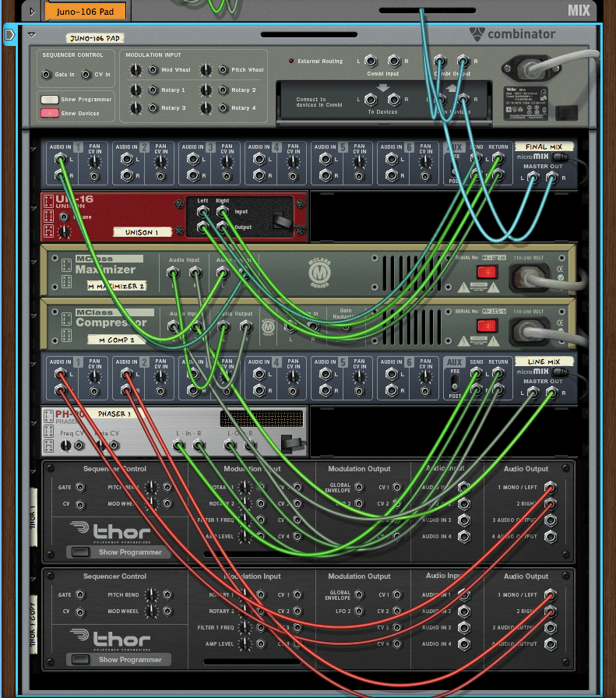Click Line Mix Audio In 6 right jack
Screen dimensions: 616x698
[392, 390]
